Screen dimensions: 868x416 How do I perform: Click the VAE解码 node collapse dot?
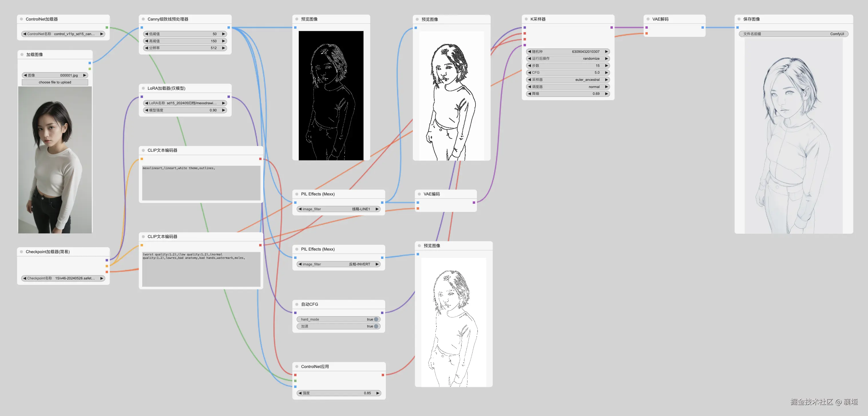coord(648,19)
